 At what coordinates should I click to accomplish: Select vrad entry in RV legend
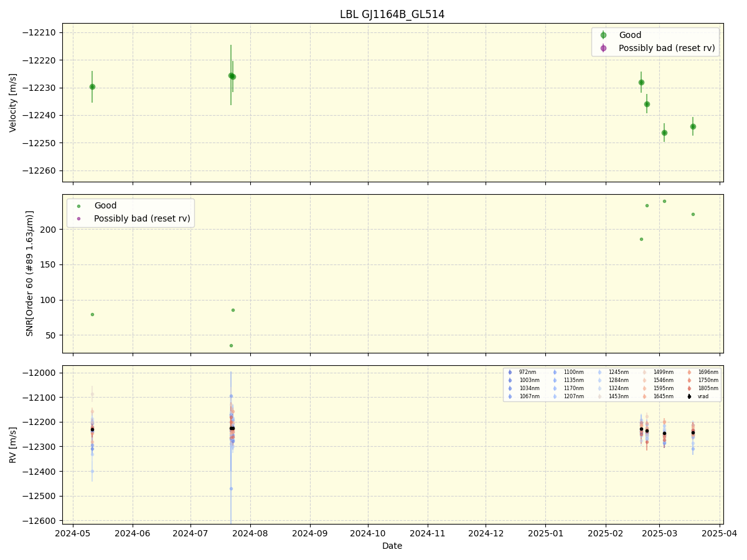[x=703, y=396]
